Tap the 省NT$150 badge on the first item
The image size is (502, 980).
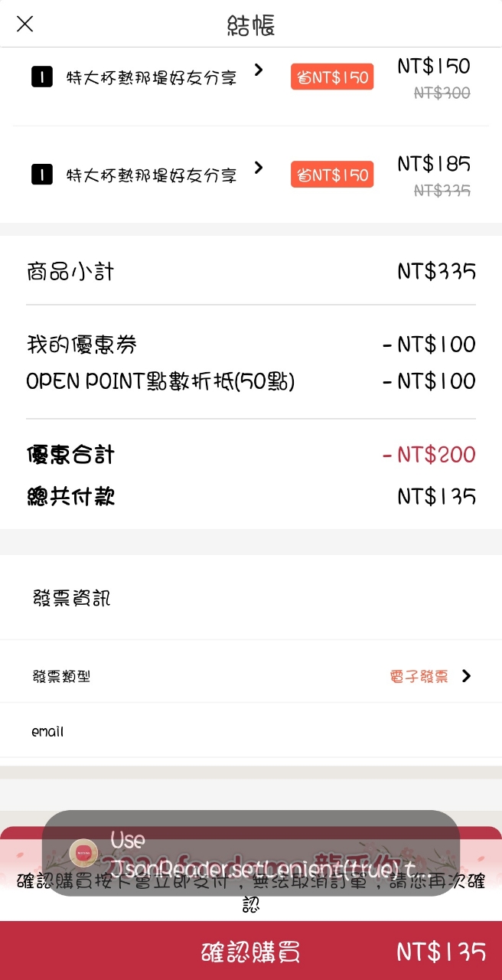[x=332, y=77]
